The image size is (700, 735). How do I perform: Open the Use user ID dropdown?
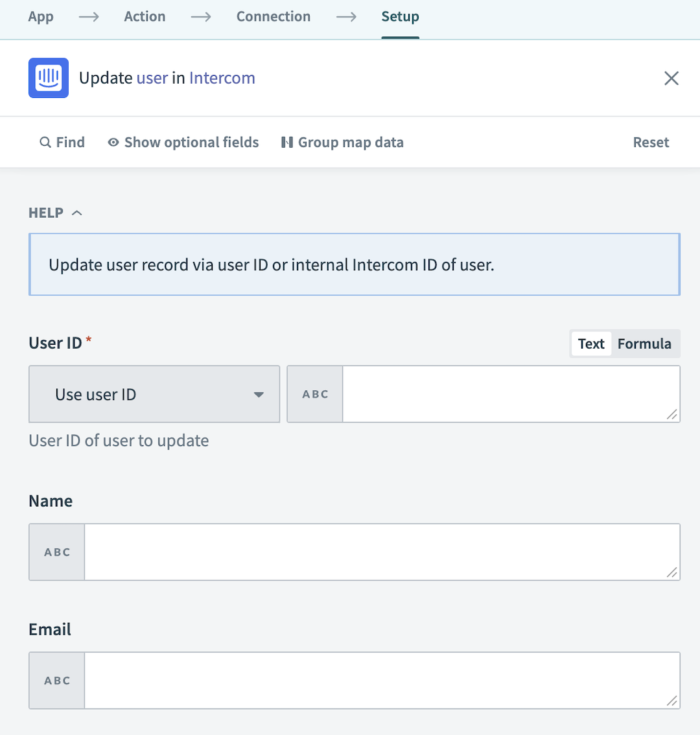click(154, 394)
